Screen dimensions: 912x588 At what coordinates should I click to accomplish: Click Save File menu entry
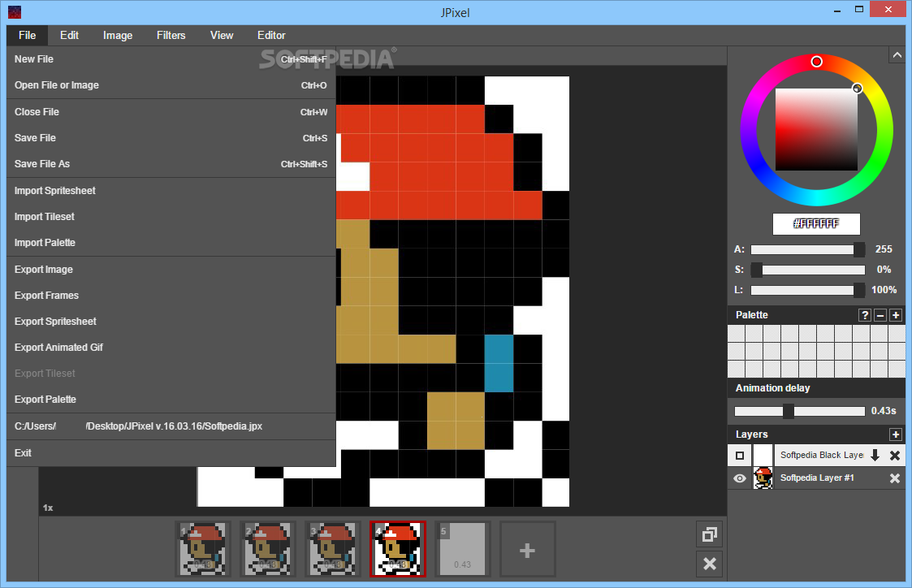coord(171,138)
